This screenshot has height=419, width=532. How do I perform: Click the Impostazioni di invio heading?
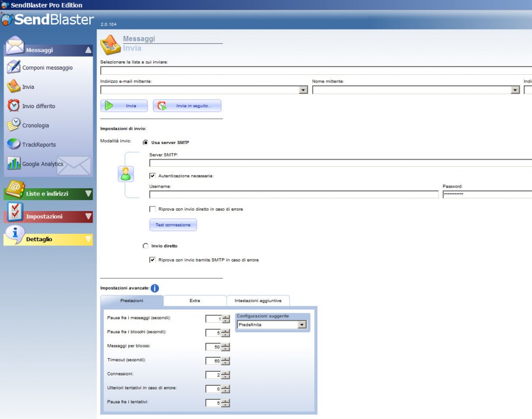pos(123,129)
